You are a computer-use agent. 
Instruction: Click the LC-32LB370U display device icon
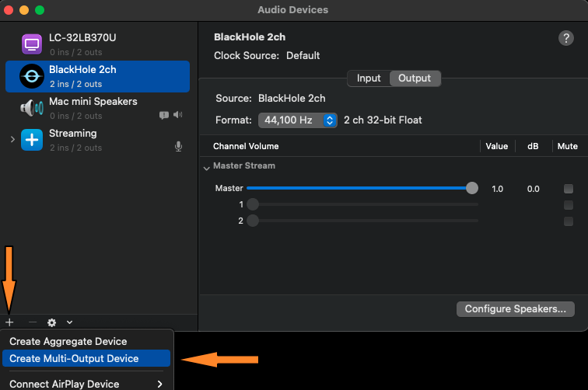pos(31,44)
